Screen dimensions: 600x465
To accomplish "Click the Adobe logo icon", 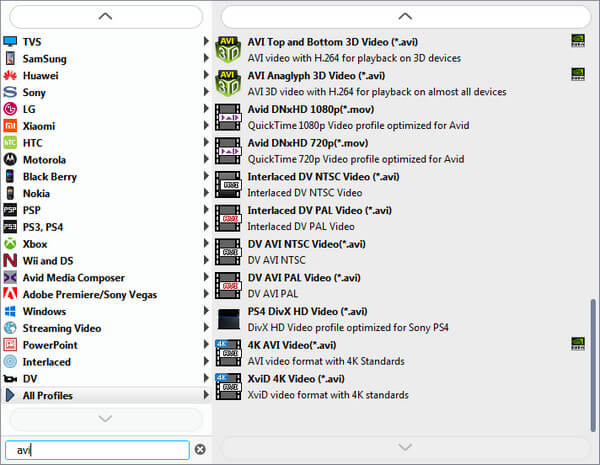I will tap(10, 294).
